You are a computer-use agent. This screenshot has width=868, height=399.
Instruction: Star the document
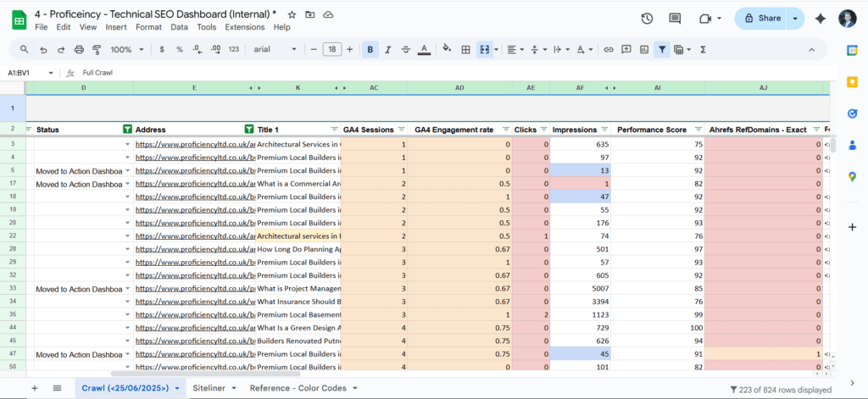292,14
